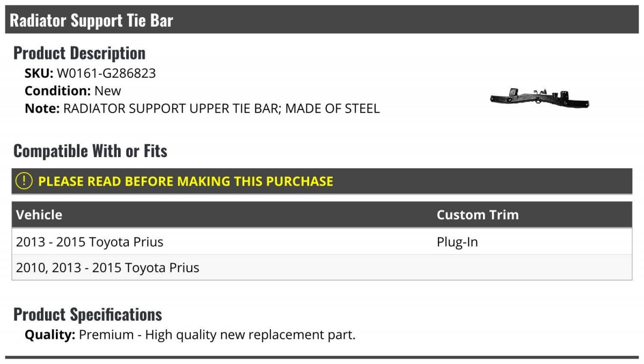Click the Compatible With or Fits heading
This screenshot has height=364, width=644.
tap(90, 151)
